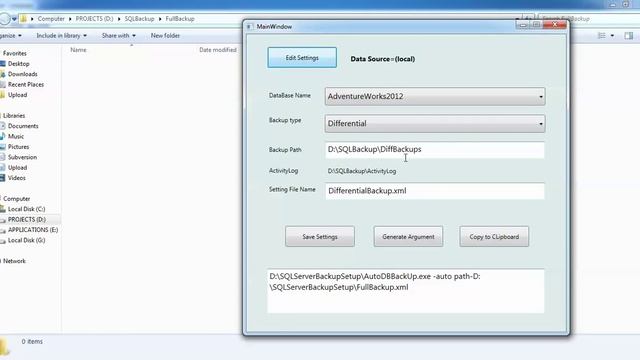
Task: Open Share with menu
Action: [x=118, y=36]
